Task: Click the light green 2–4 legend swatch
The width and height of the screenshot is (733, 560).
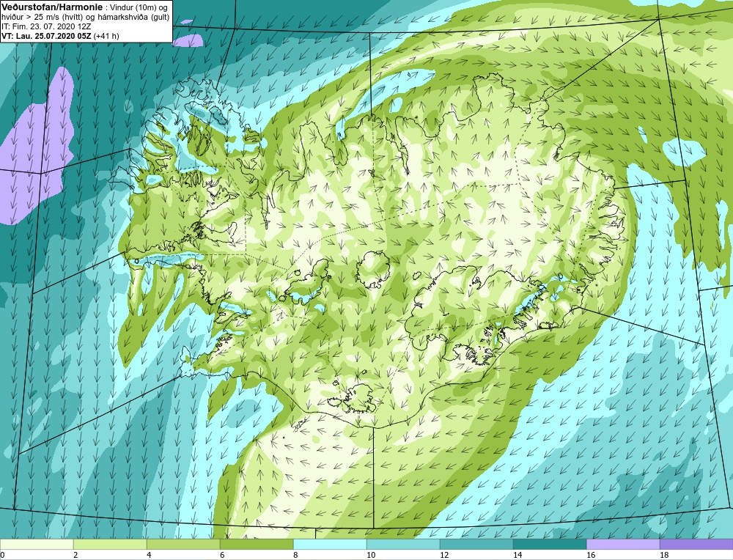Action: pos(110,544)
